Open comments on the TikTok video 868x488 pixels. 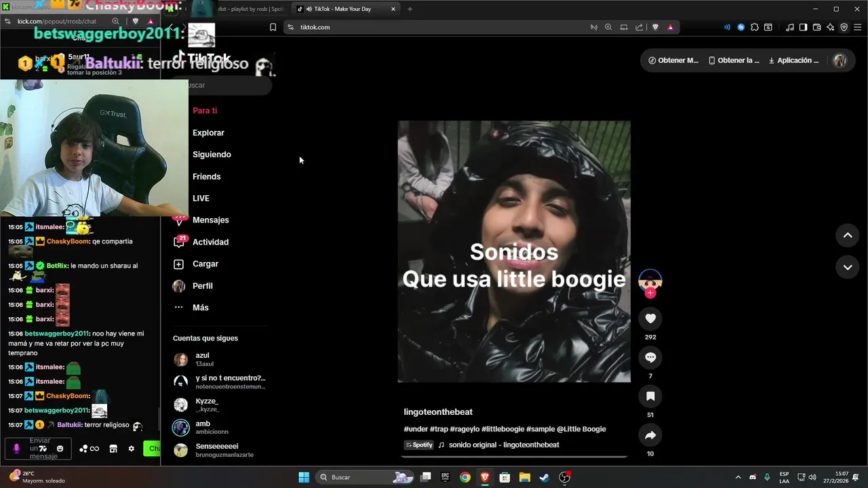650,357
